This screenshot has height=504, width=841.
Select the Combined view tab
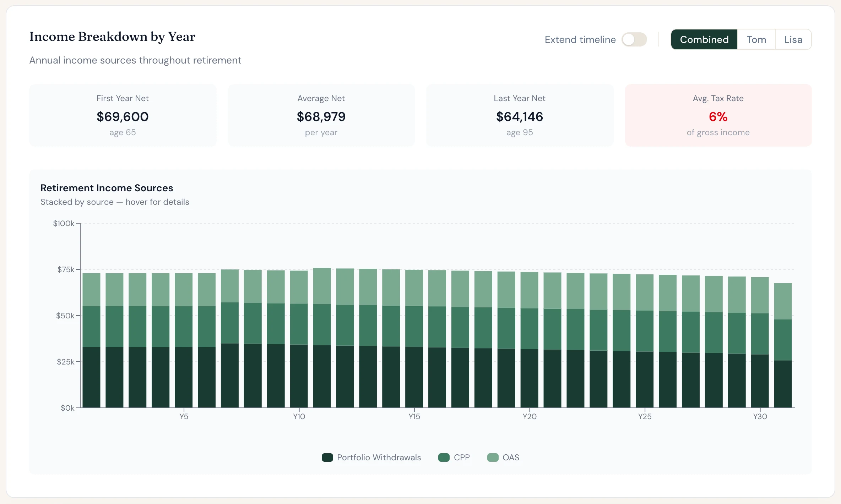tap(704, 39)
